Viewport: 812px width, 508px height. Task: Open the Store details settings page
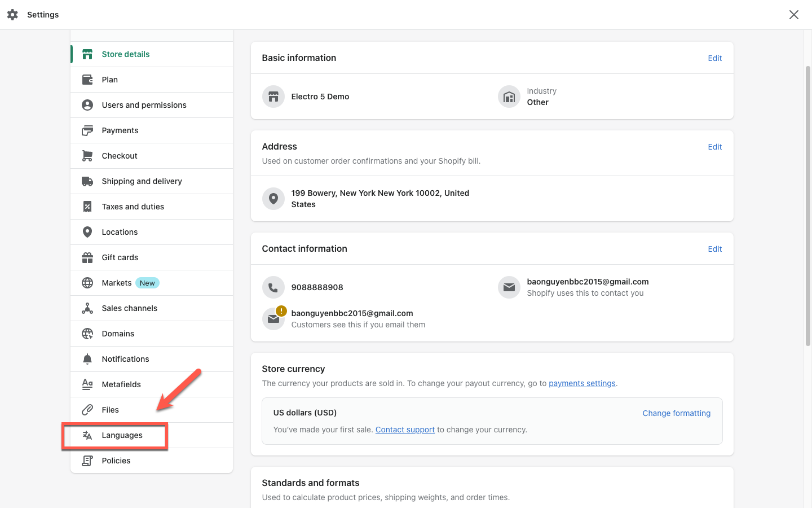(152, 54)
